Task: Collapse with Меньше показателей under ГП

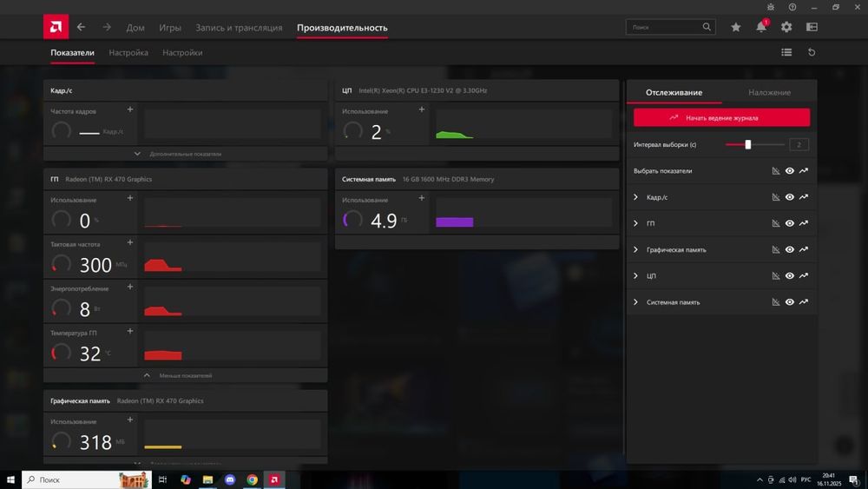Action: [x=186, y=375]
